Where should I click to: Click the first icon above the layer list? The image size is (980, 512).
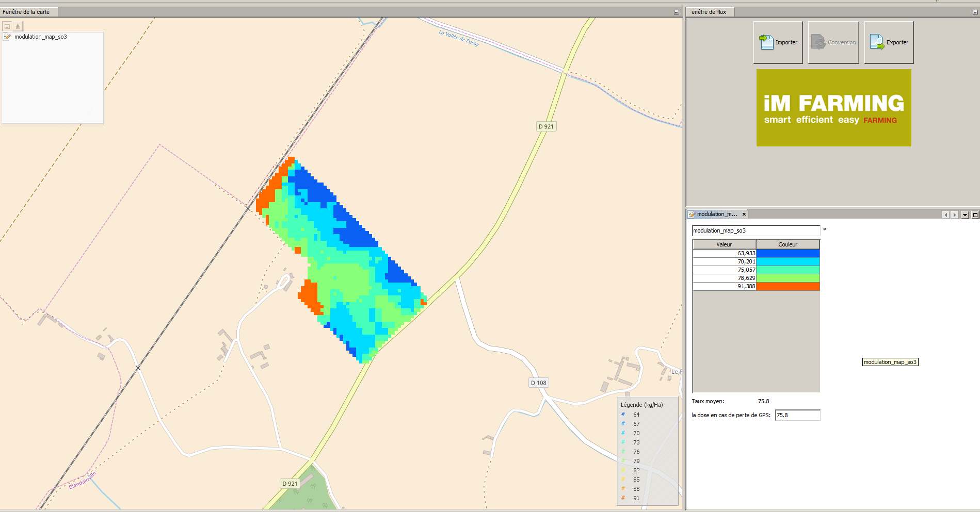click(x=7, y=26)
